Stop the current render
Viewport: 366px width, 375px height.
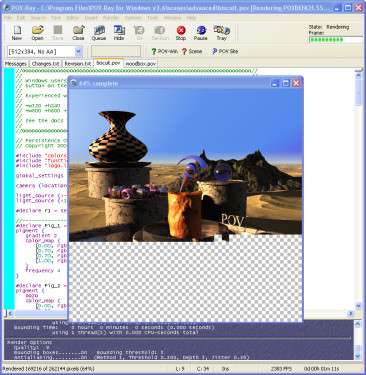(181, 33)
